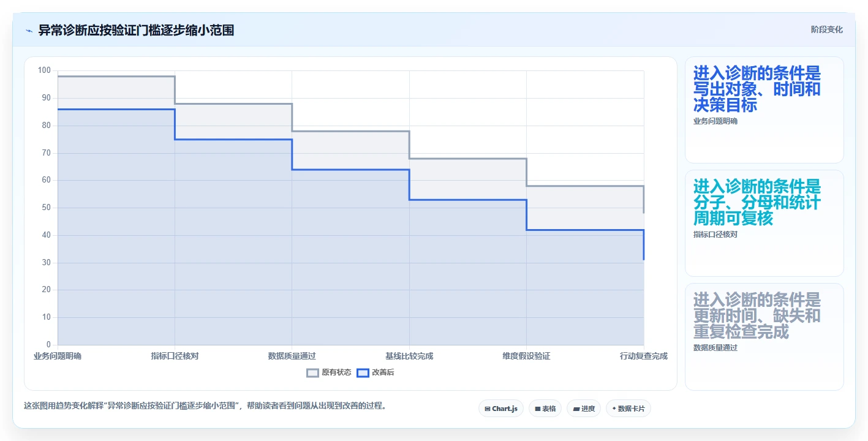Toggle the 原有状态 legend swatch

312,372
